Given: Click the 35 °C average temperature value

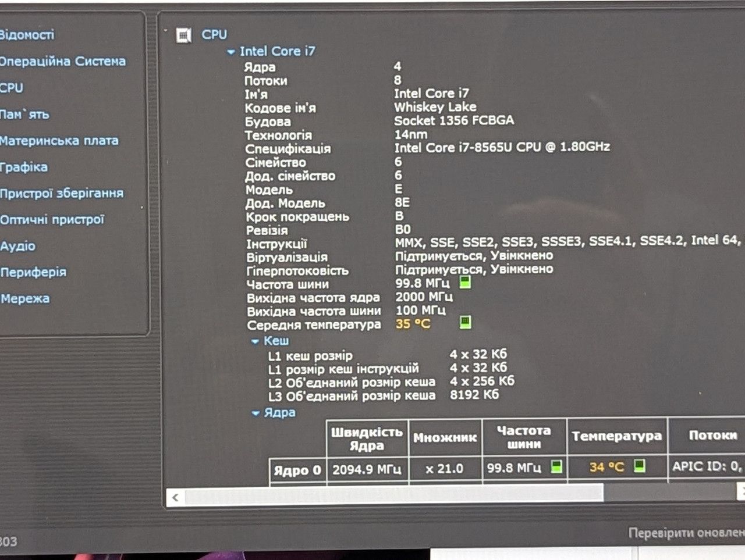Looking at the screenshot, I should point(413,324).
